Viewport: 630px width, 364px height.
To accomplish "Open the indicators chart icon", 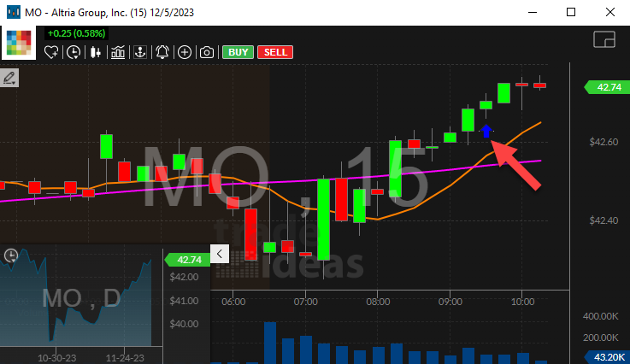I will click(x=118, y=52).
